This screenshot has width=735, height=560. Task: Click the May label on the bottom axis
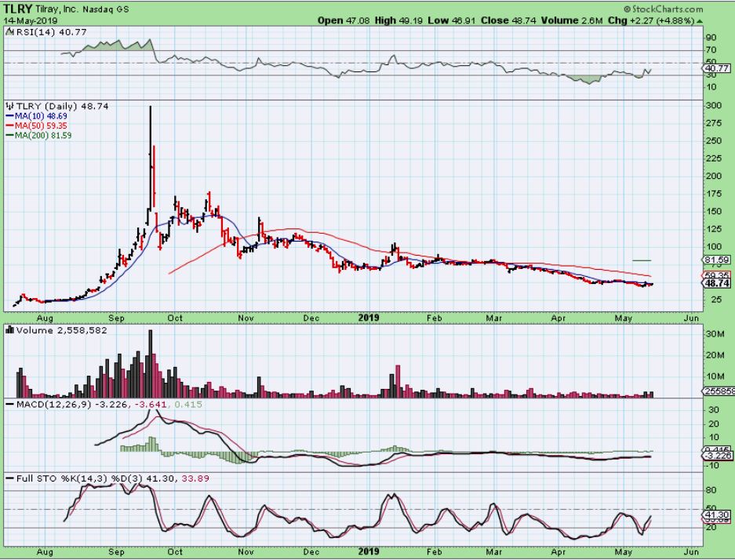point(623,551)
